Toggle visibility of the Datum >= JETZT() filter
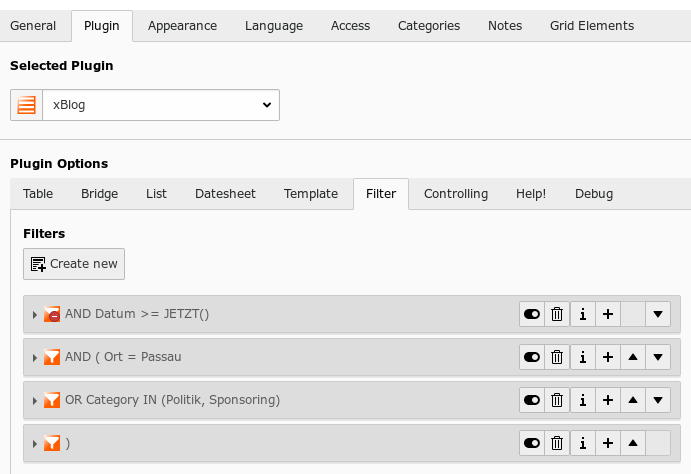 click(532, 314)
